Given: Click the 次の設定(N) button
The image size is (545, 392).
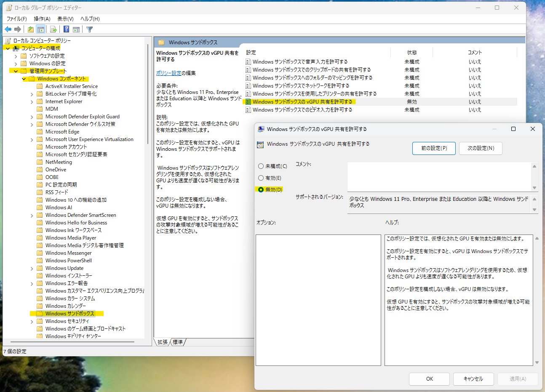Looking at the screenshot, I should pyautogui.click(x=481, y=148).
